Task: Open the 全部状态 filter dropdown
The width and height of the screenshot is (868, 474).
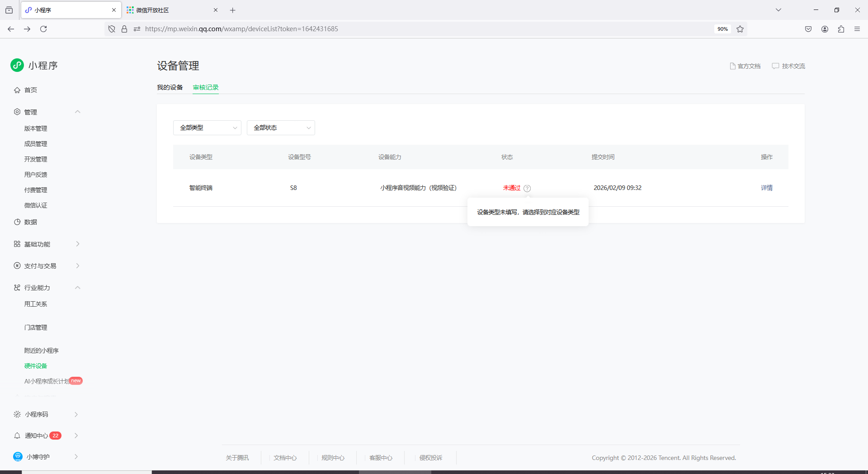Action: (x=281, y=128)
